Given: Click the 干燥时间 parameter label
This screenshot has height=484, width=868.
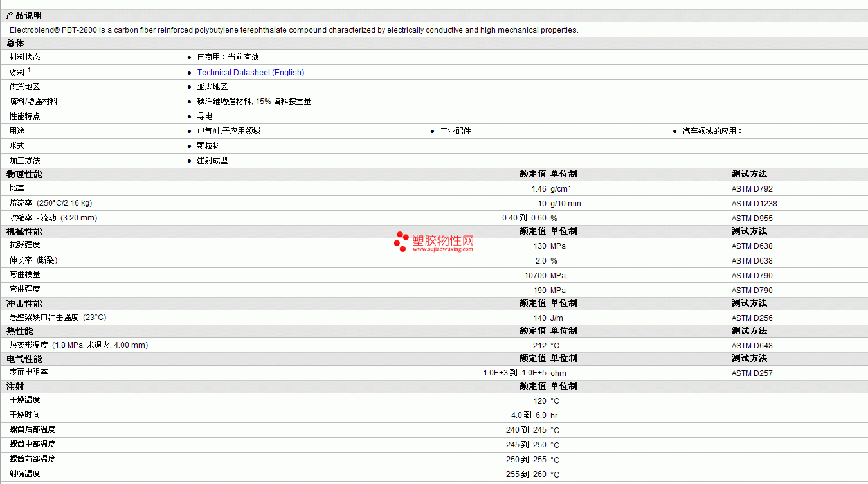Looking at the screenshot, I should point(25,415).
